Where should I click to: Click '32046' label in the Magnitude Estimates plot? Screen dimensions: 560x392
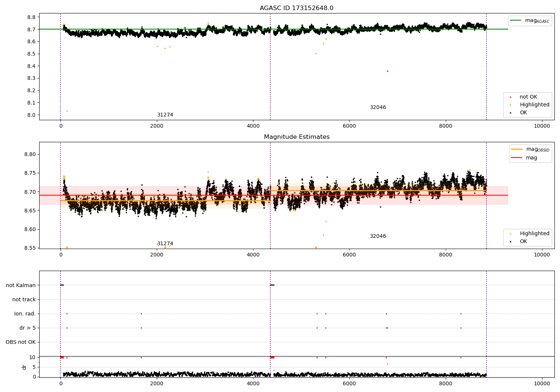pos(378,236)
